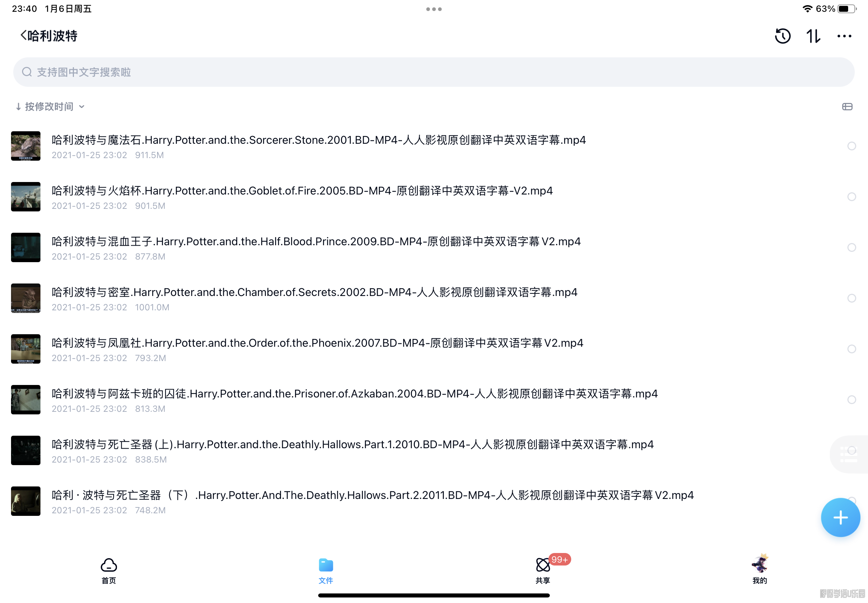Switch the list layout view icon
Image resolution: width=868 pixels, height=603 pixels.
pos(847,107)
